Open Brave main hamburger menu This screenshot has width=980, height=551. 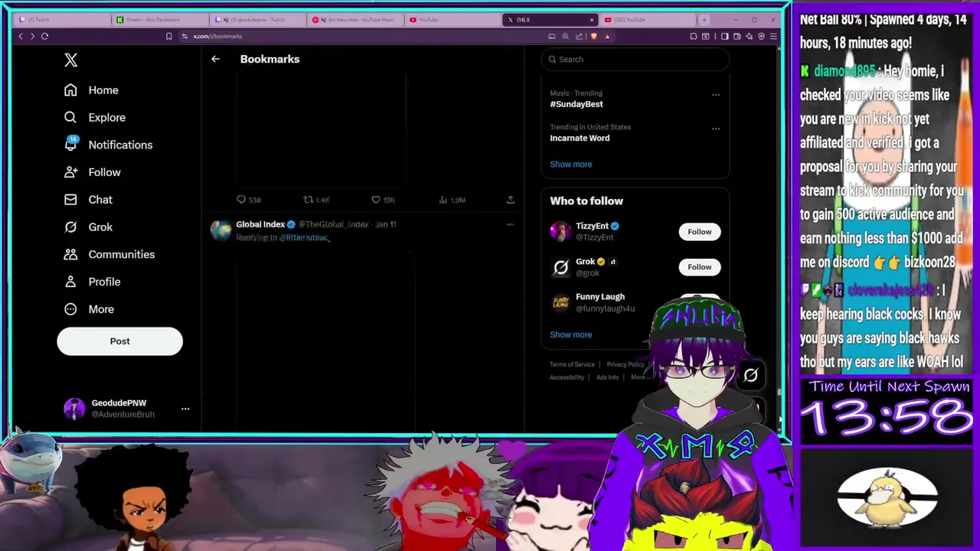[x=773, y=36]
